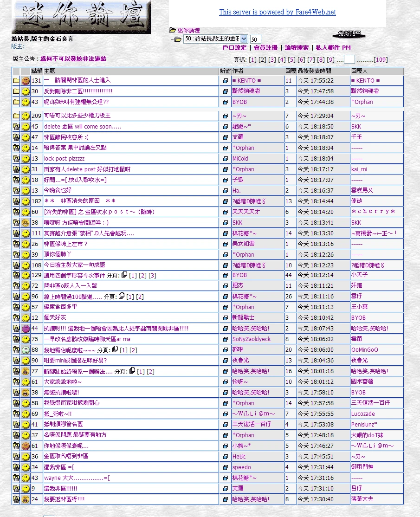Click new-window icon in the Ha. row
Viewport: 420px width, 517px height.
coord(225,191)
